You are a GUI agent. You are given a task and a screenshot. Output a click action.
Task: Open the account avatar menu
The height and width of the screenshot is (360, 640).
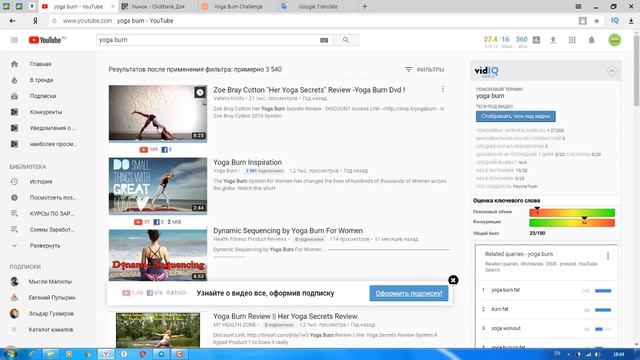point(615,40)
